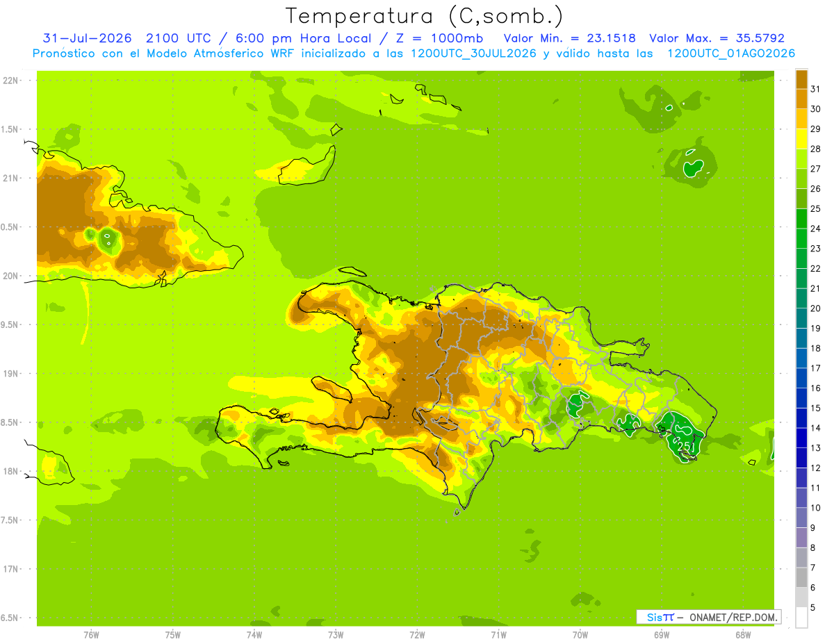Click the "74W" longitude axis label
This screenshot has width=834, height=644.
pos(254,634)
